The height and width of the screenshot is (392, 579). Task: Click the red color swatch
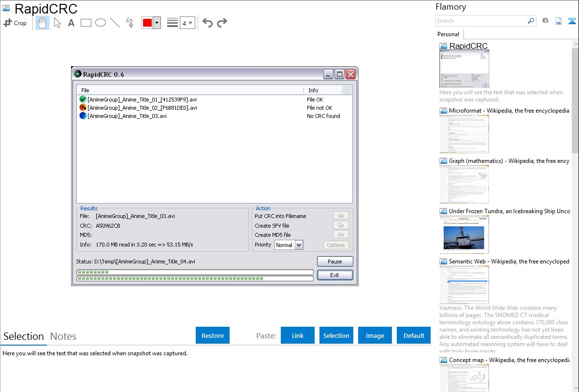click(x=147, y=23)
